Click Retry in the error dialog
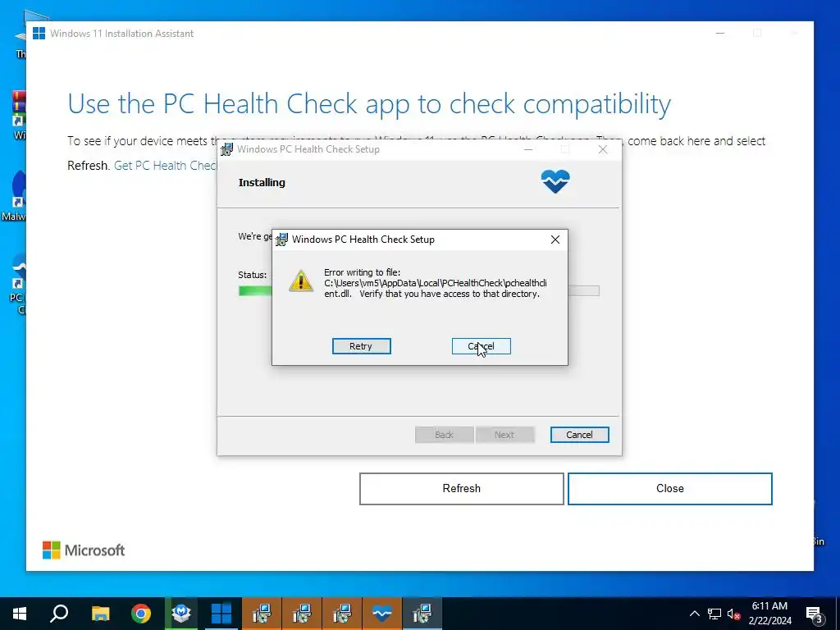This screenshot has width=840, height=630. 361,346
